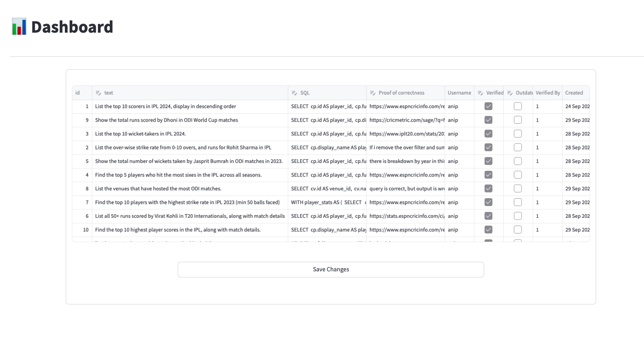Click the bar chart Dashboard logo icon
The width and height of the screenshot is (644, 341).
tap(19, 27)
